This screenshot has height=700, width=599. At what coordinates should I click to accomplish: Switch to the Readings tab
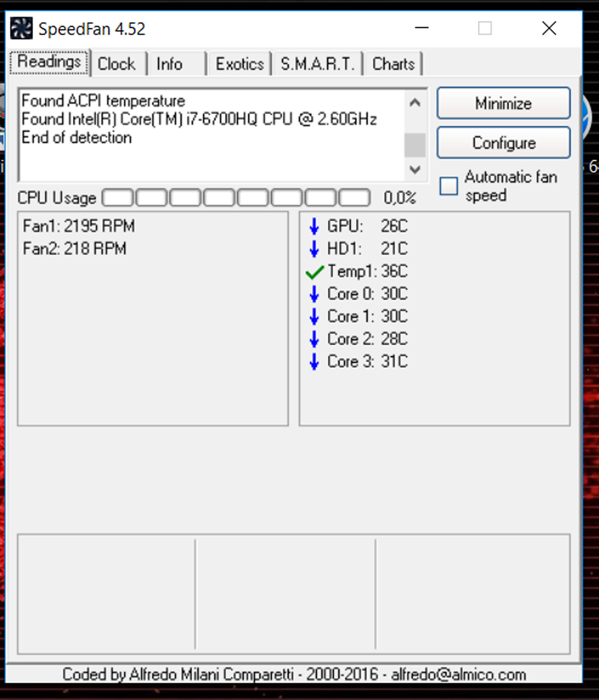(49, 62)
